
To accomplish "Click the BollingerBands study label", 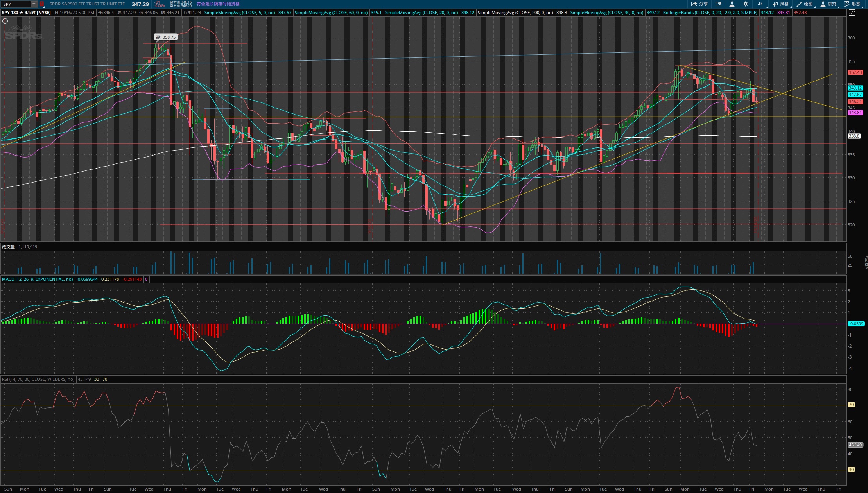I will point(710,13).
